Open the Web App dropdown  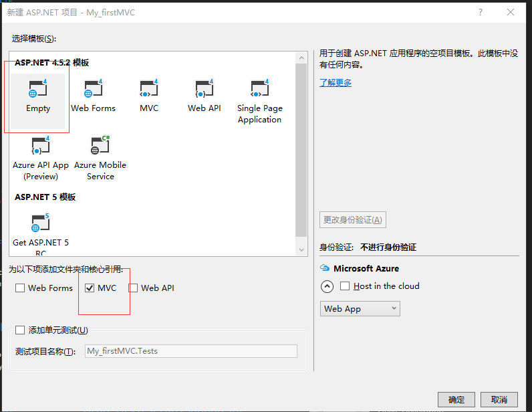click(x=360, y=309)
